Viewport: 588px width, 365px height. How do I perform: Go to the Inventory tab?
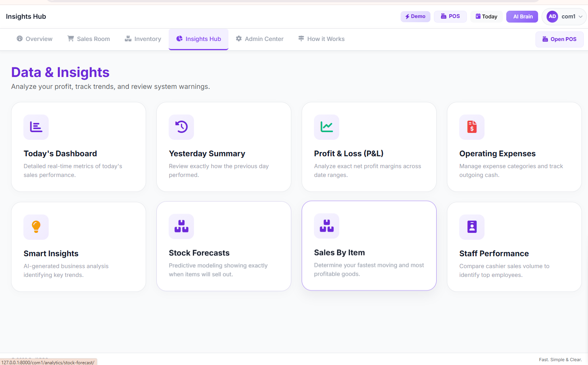point(143,39)
